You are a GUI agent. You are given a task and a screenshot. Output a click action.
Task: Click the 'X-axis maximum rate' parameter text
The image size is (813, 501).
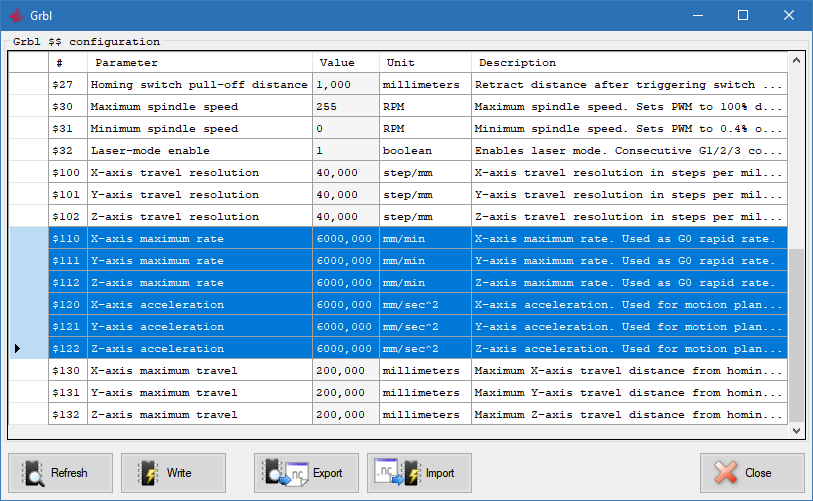click(x=157, y=239)
